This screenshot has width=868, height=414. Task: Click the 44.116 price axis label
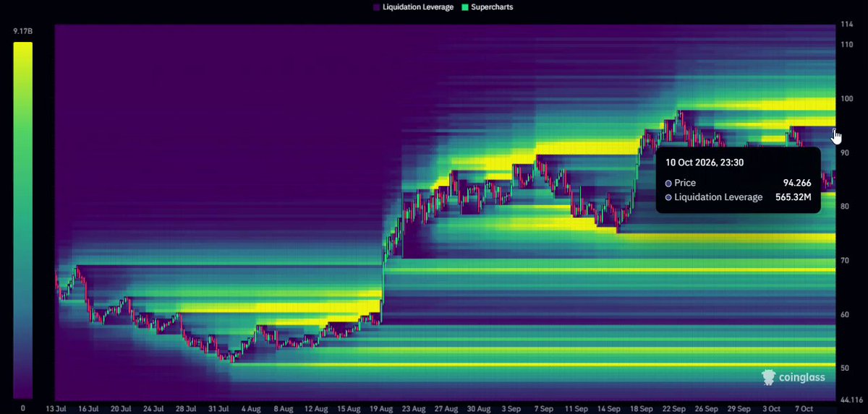pos(852,400)
